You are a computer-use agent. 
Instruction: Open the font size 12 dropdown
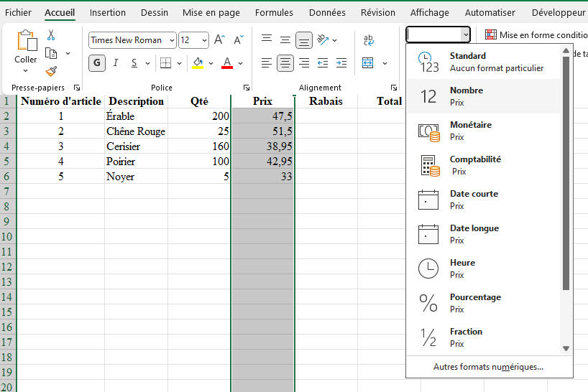pos(204,40)
